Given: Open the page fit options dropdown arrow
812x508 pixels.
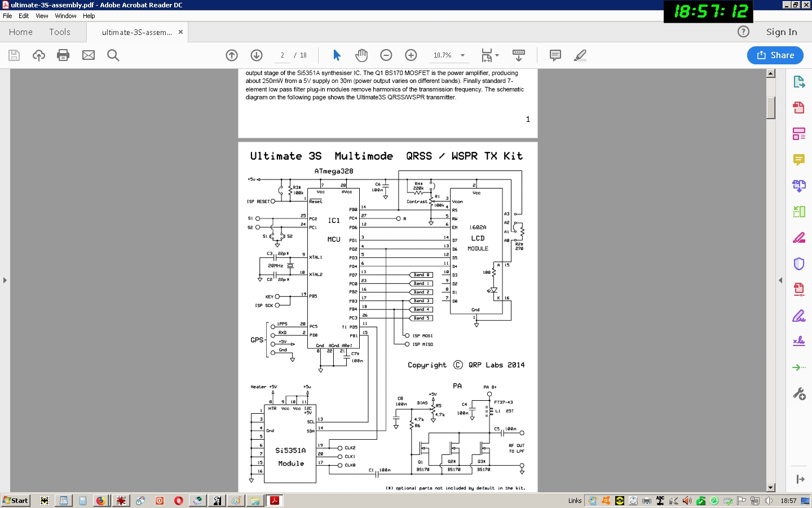Looking at the screenshot, I should click(x=497, y=55).
